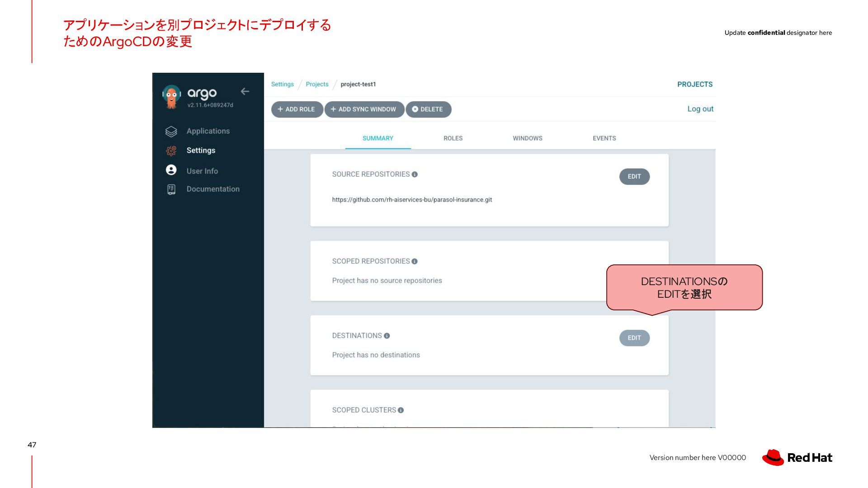Click 'Update confidential designator here' text
This screenshot has height=488, width=868.
point(778,33)
